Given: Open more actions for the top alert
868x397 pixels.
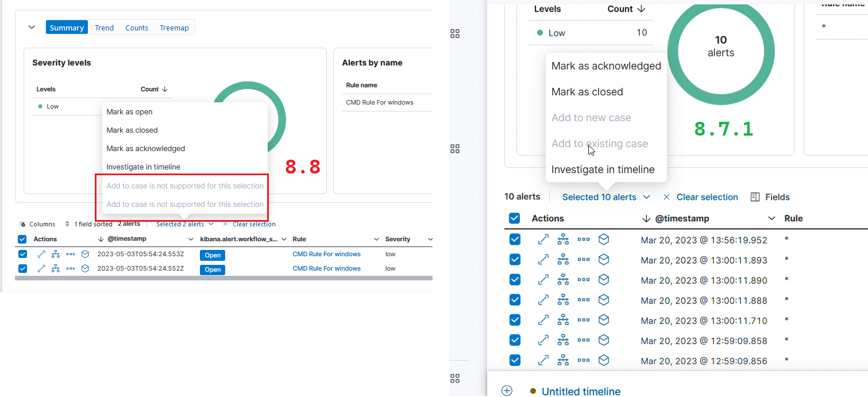Looking at the screenshot, I should tap(583, 239).
